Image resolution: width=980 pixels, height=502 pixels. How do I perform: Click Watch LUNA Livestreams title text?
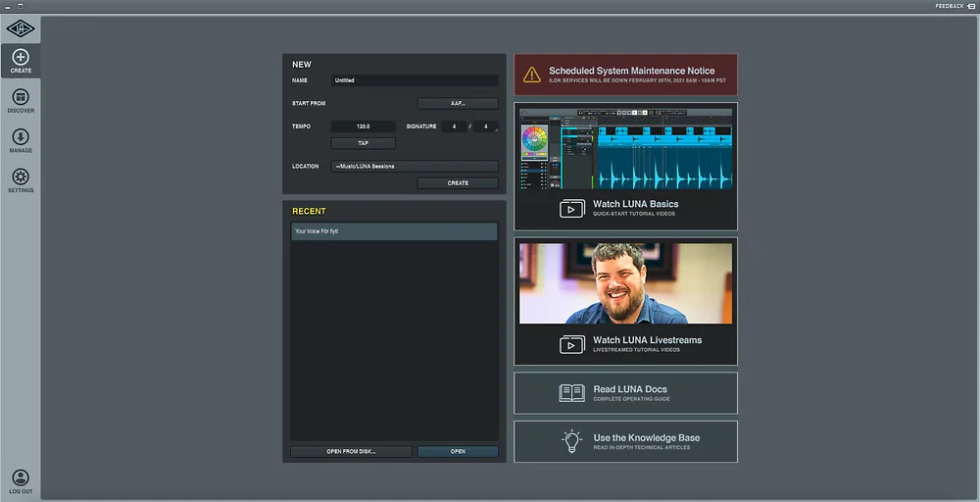647,340
